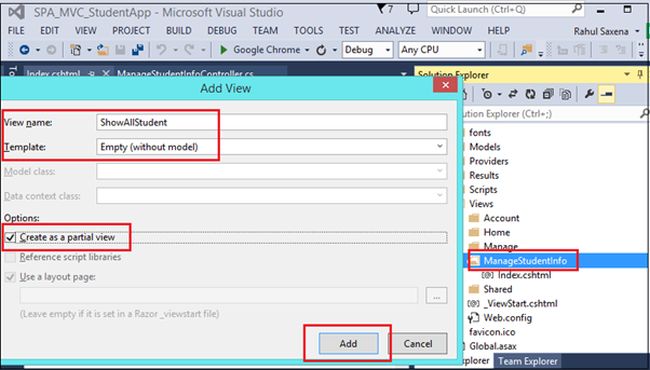Click the Navigate Backward arrow icon
This screenshot has width=650, height=370.
[x=24, y=50]
